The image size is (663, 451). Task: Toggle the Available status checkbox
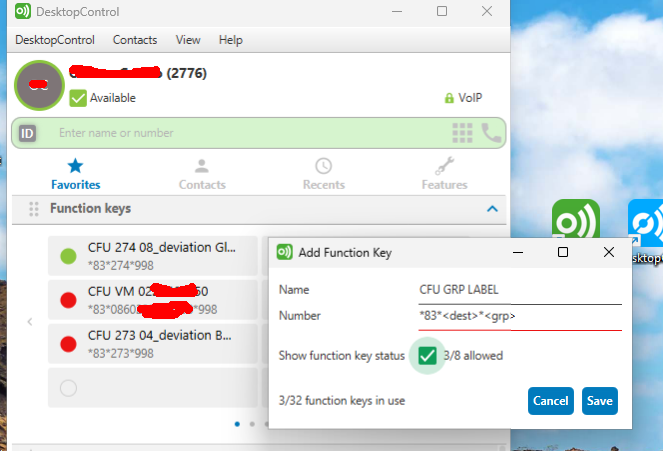pos(78,98)
